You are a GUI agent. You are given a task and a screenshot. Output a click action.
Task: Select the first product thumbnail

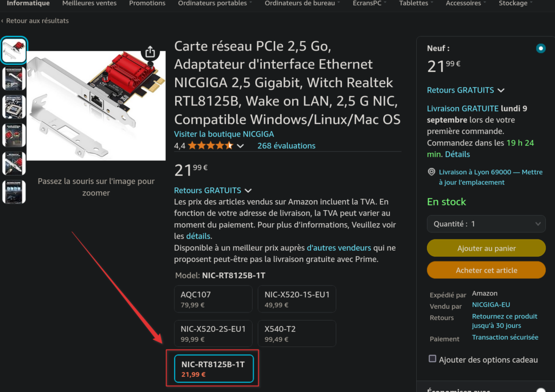tap(14, 51)
